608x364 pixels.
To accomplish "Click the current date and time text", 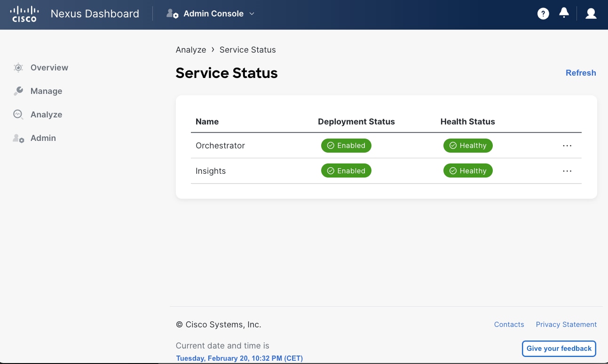I will pos(239,358).
